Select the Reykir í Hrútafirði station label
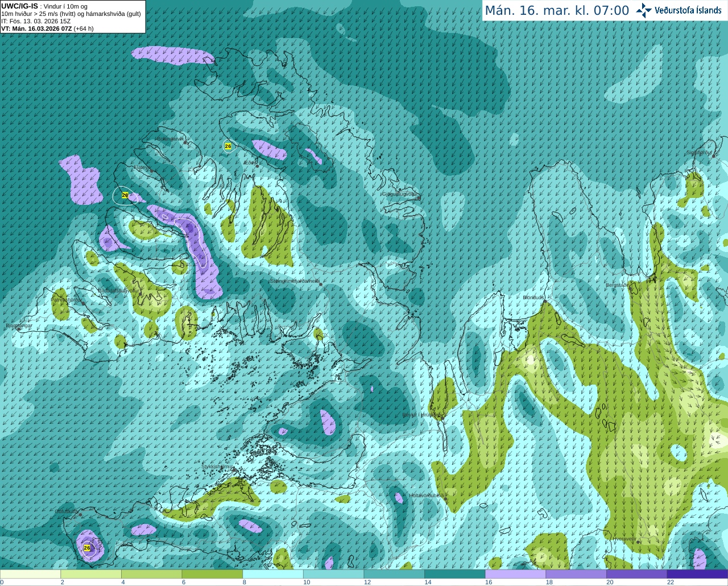This screenshot has height=586, width=728. click(422, 415)
